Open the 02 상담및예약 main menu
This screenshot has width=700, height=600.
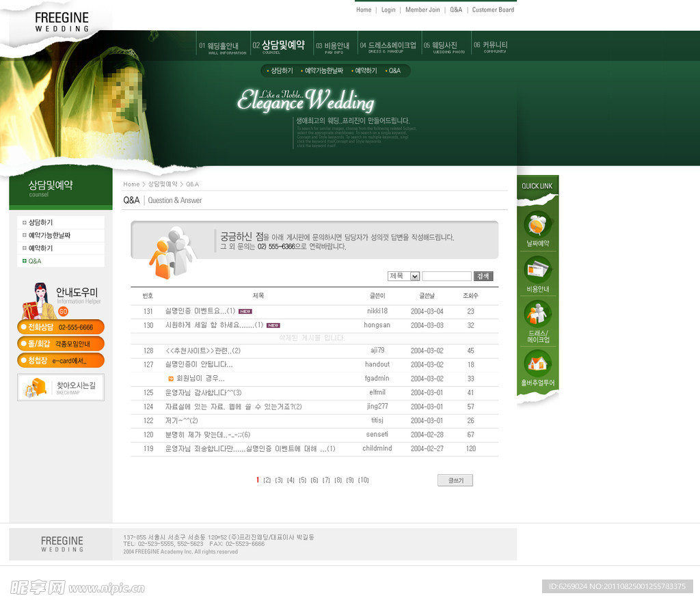pyautogui.click(x=279, y=46)
